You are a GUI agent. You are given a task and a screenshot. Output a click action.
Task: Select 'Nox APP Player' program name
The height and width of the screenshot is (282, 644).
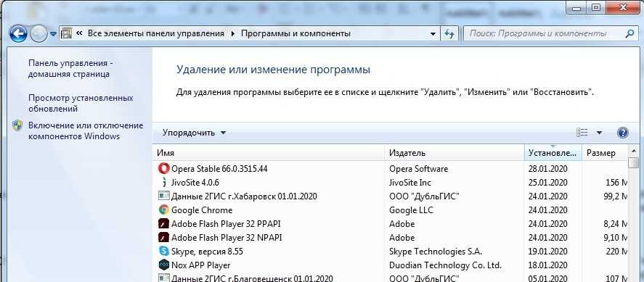(x=201, y=265)
